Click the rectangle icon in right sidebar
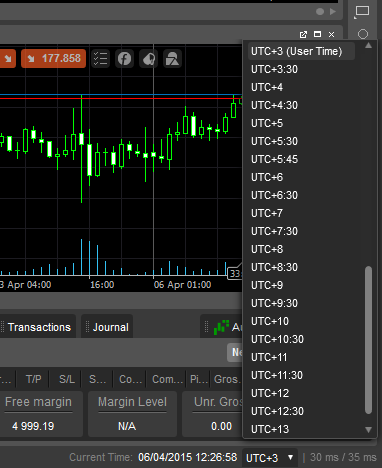 pos(362,11)
